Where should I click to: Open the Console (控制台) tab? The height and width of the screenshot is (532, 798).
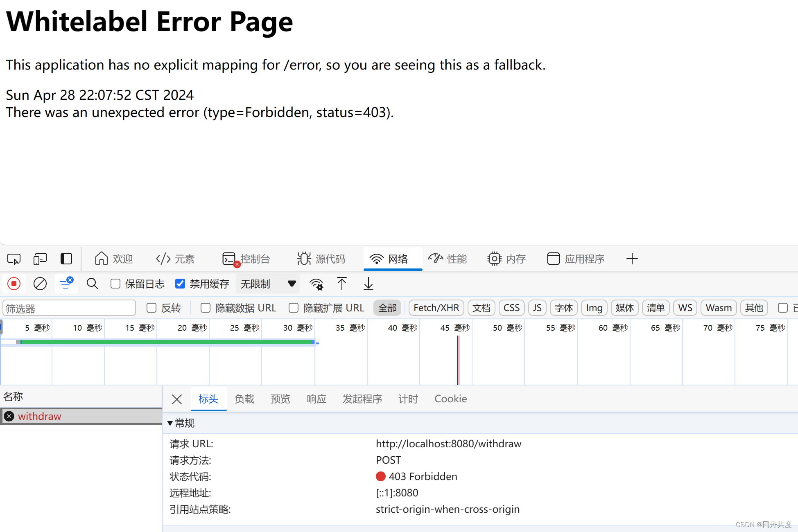coord(246,259)
